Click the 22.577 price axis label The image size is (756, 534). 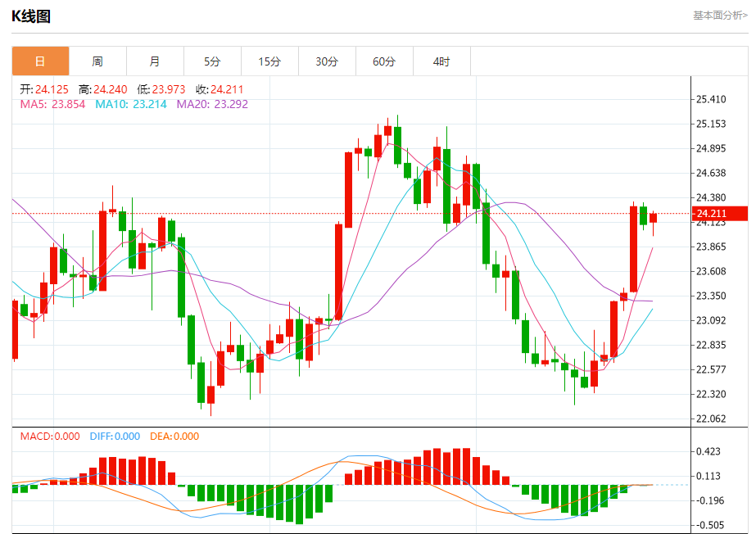(711, 369)
